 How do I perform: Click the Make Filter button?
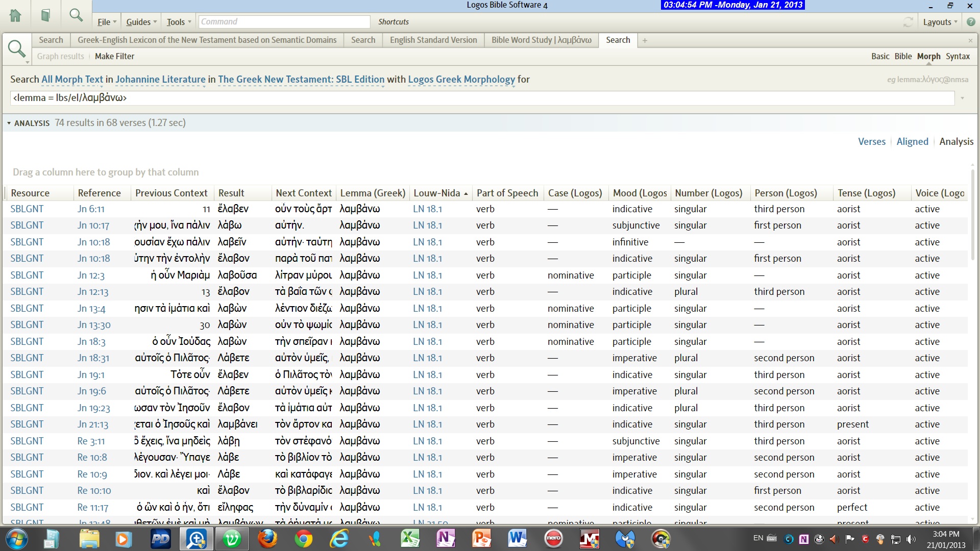[114, 56]
